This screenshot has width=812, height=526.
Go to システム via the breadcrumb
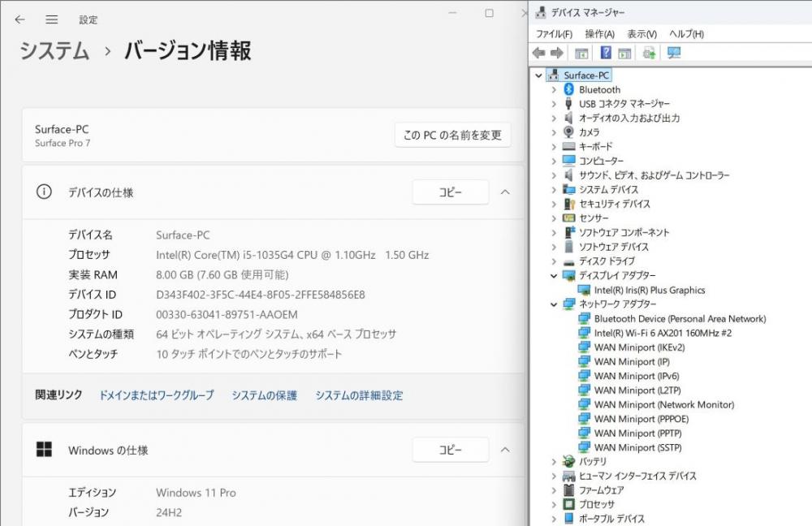click(55, 51)
